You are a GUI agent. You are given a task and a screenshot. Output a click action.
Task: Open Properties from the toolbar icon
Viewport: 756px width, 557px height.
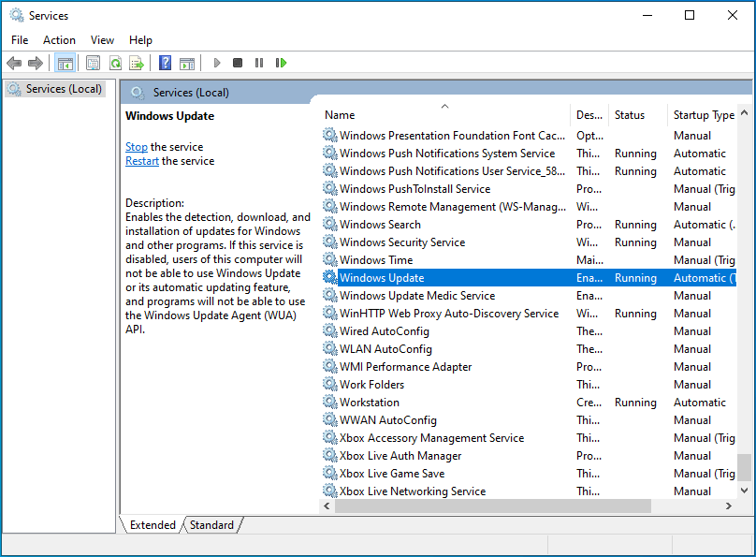(93, 63)
